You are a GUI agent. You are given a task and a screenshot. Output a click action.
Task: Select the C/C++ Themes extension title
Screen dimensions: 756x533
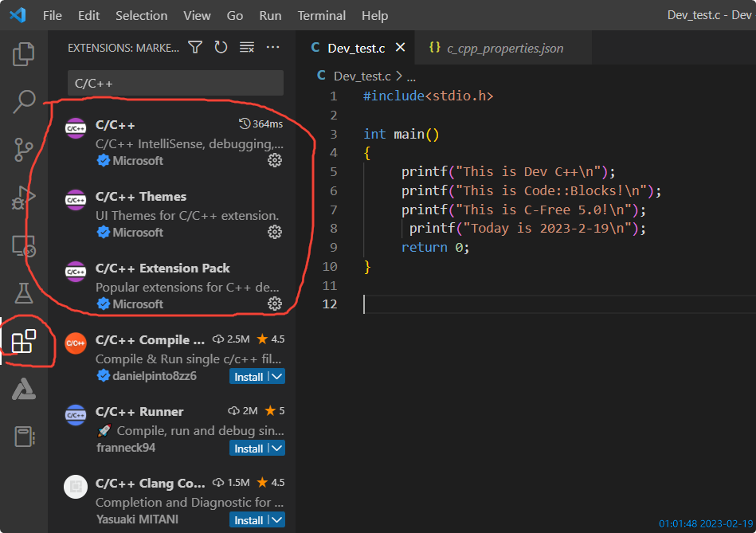pyautogui.click(x=141, y=196)
